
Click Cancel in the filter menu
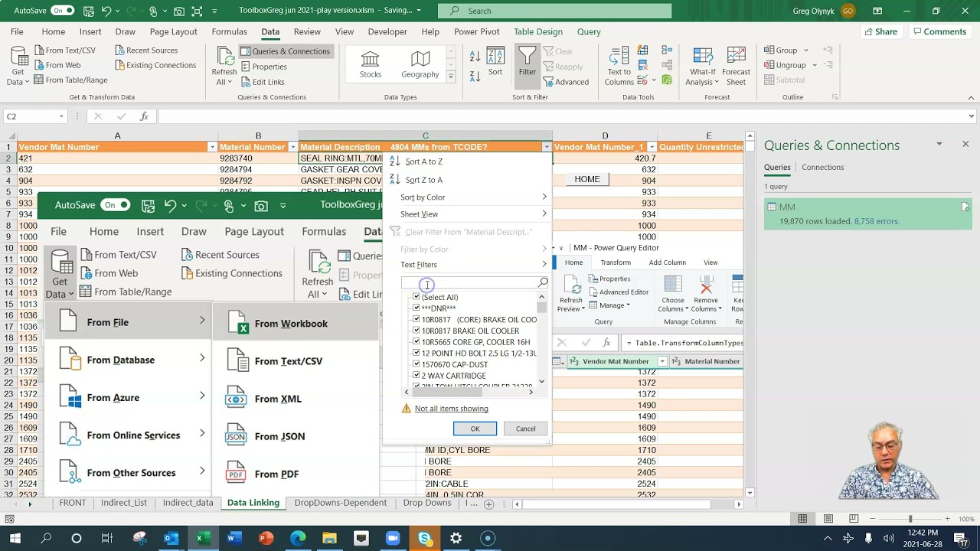pyautogui.click(x=525, y=429)
